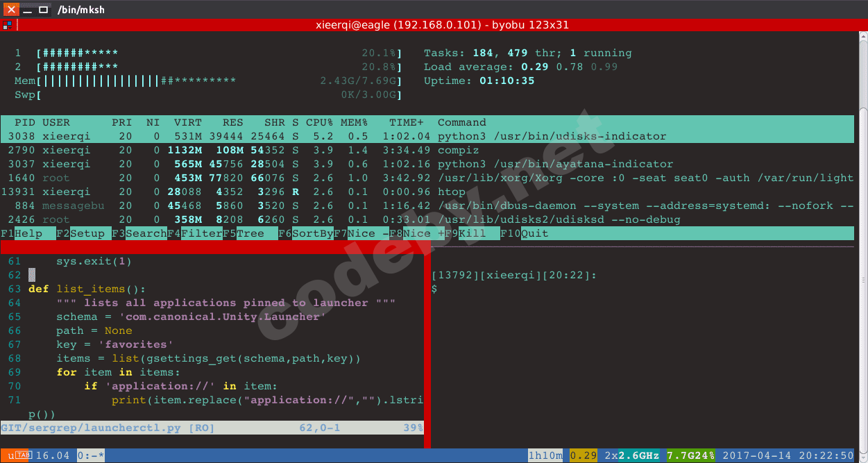Image resolution: width=868 pixels, height=463 pixels.
Task: Click the Uptime 01:10:35 value
Action: tap(507, 81)
